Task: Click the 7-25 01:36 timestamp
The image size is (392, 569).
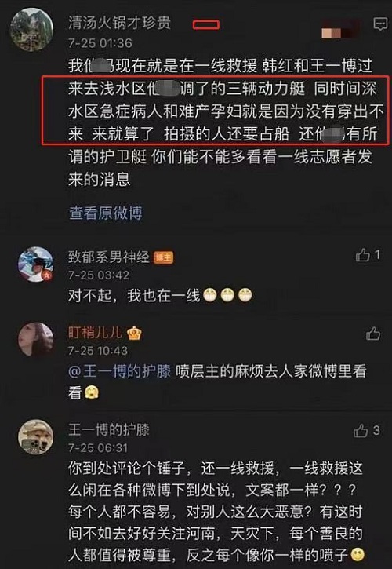Action: coord(100,43)
